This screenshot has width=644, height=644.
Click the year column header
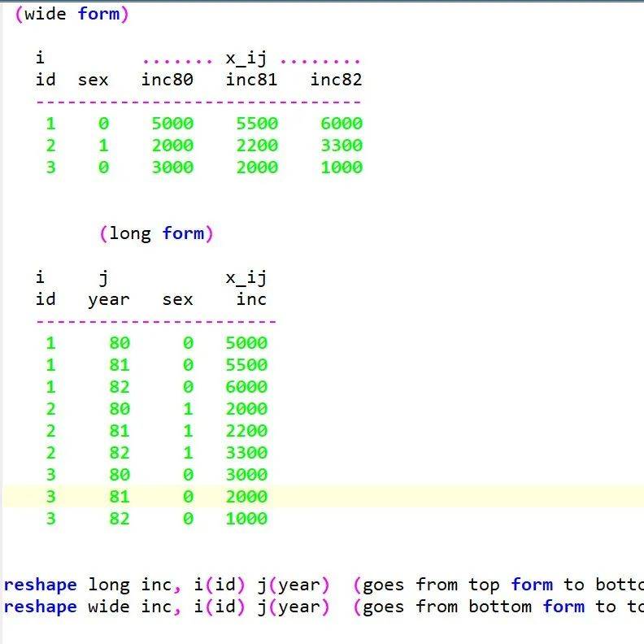point(109,299)
